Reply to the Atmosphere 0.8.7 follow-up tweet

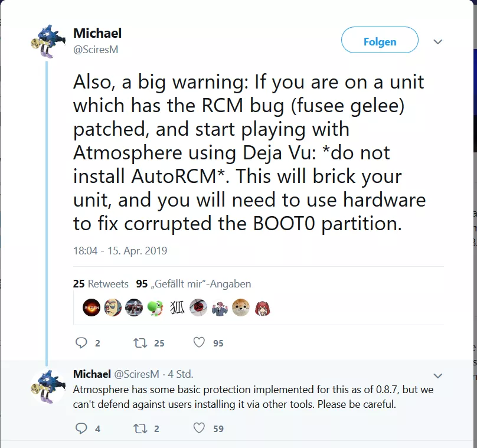pyautogui.click(x=81, y=429)
